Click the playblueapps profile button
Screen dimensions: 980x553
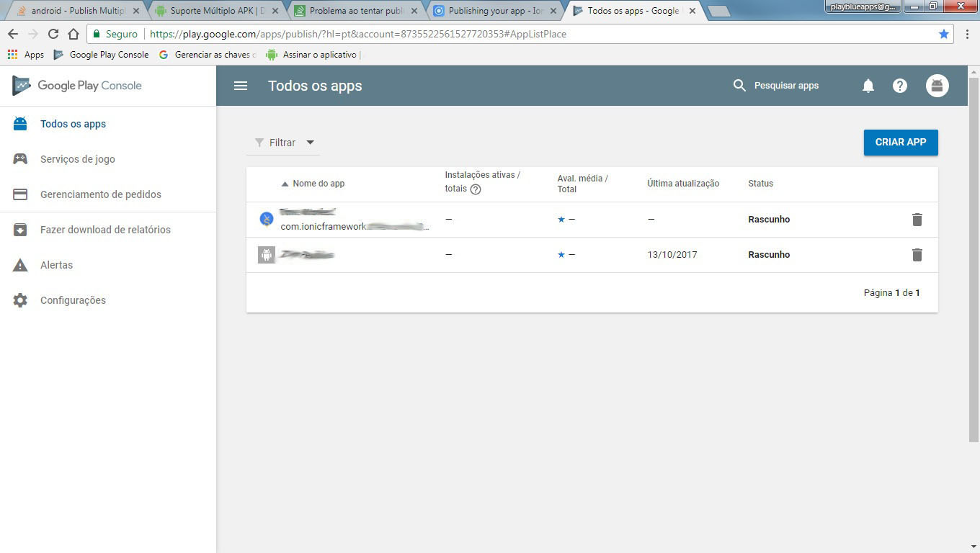point(863,6)
